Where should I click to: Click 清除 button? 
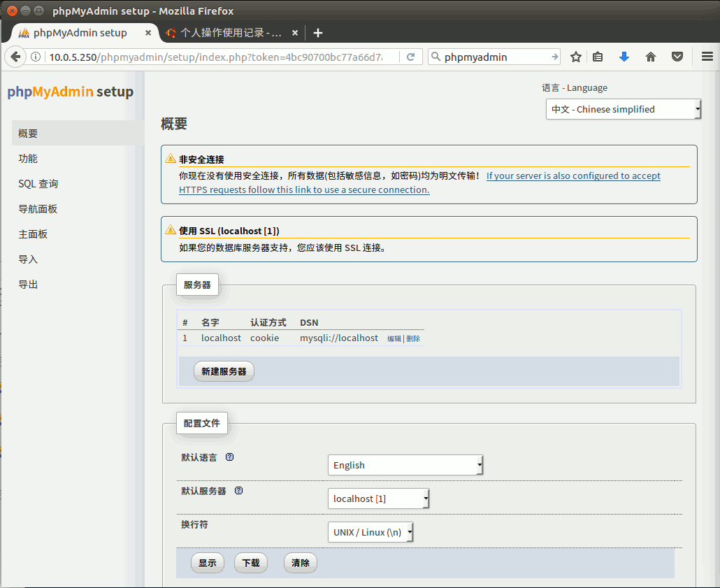(301, 563)
